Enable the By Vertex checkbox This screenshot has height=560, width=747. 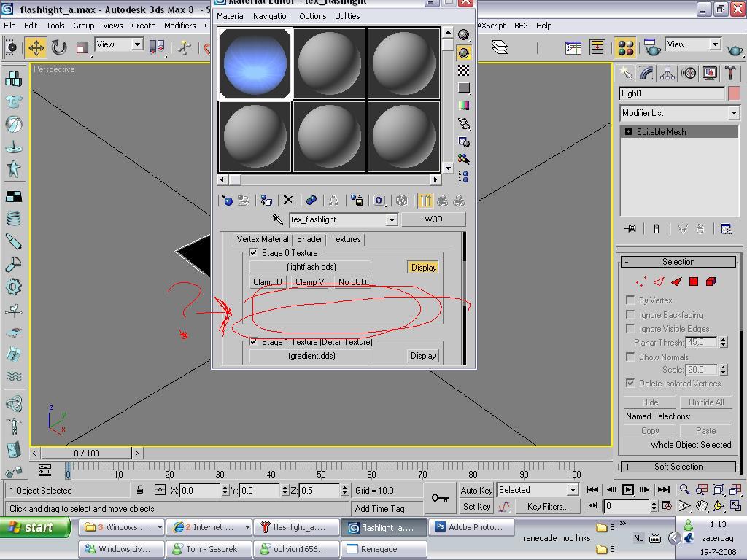tap(630, 300)
